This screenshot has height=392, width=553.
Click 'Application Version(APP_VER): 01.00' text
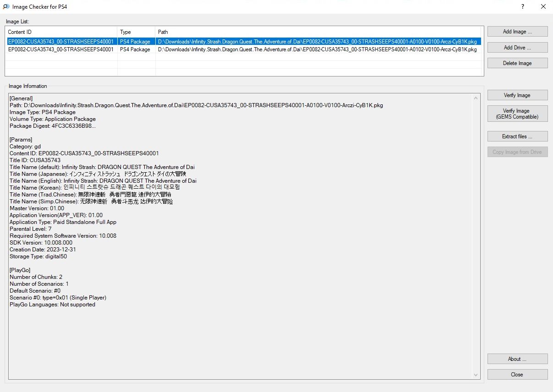tap(56, 215)
